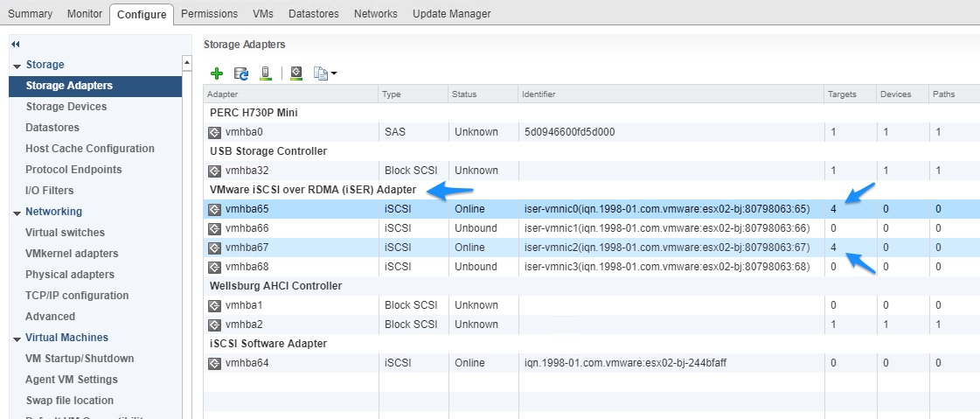Click the adapter icon beside vmhba67
This screenshot has height=419, width=980.
214,248
